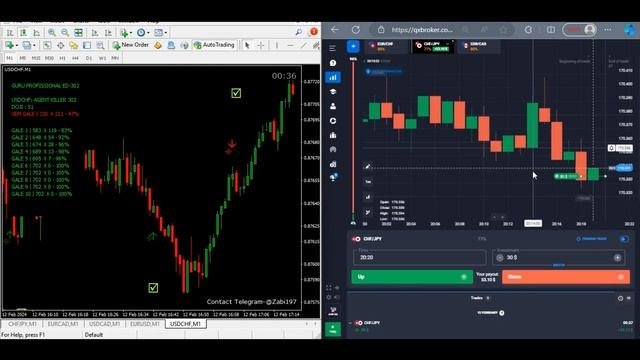Open CHFJPY,M1 chart tab
640x360 pixels.
tap(22, 324)
